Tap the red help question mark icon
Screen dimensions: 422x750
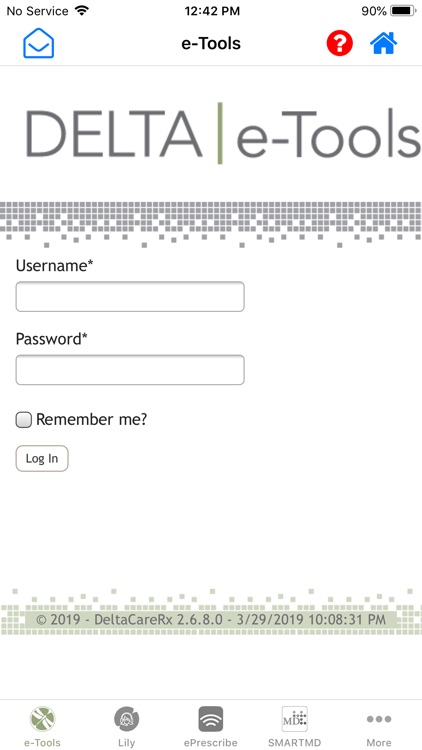click(x=339, y=44)
